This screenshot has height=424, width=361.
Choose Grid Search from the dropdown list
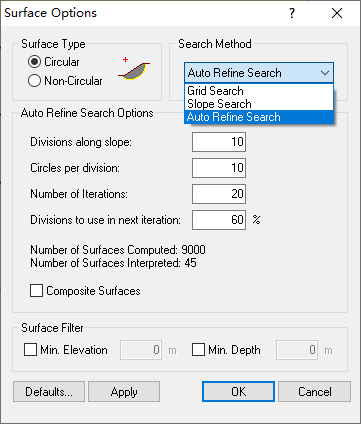tap(259, 91)
